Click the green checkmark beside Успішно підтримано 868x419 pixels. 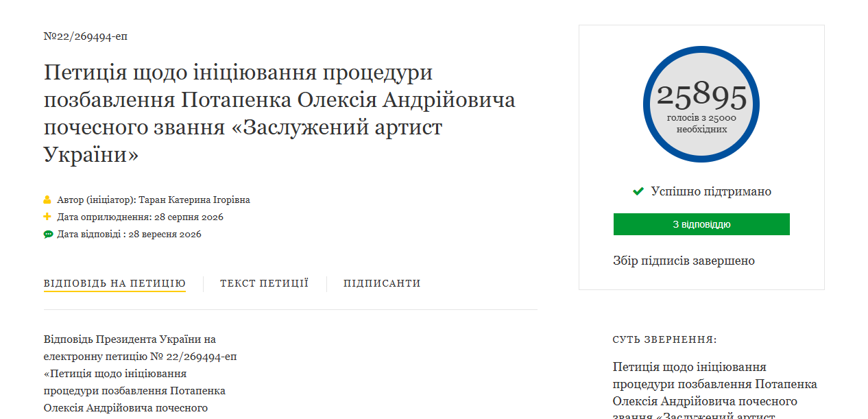(638, 191)
